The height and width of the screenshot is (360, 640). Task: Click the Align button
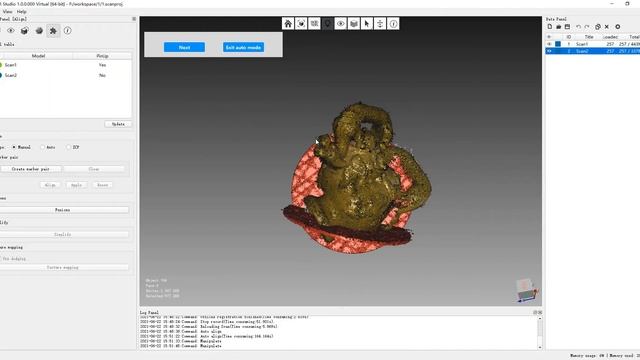50,185
